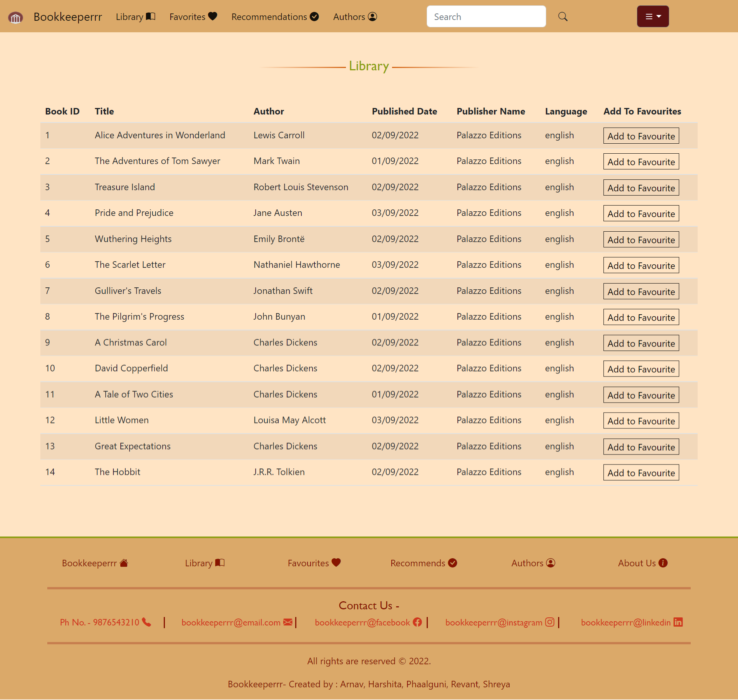The image size is (738, 700).
Task: Click the search magnifier icon
Action: (562, 17)
